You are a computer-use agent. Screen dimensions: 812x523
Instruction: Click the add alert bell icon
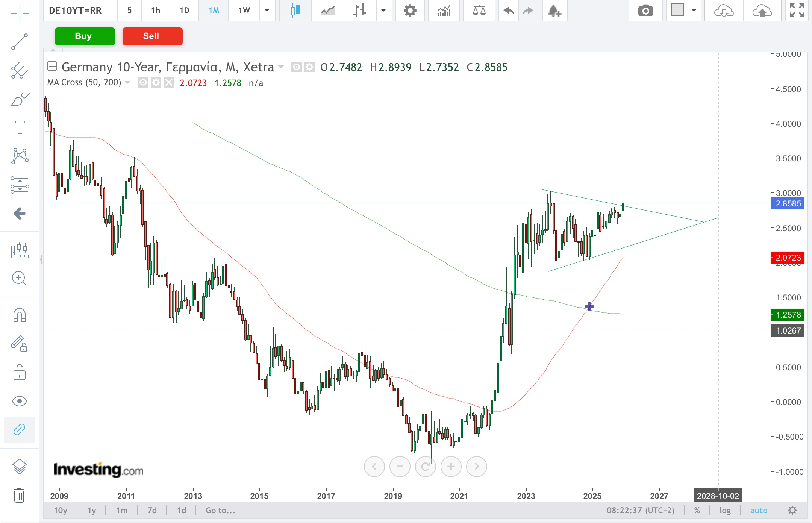click(554, 11)
